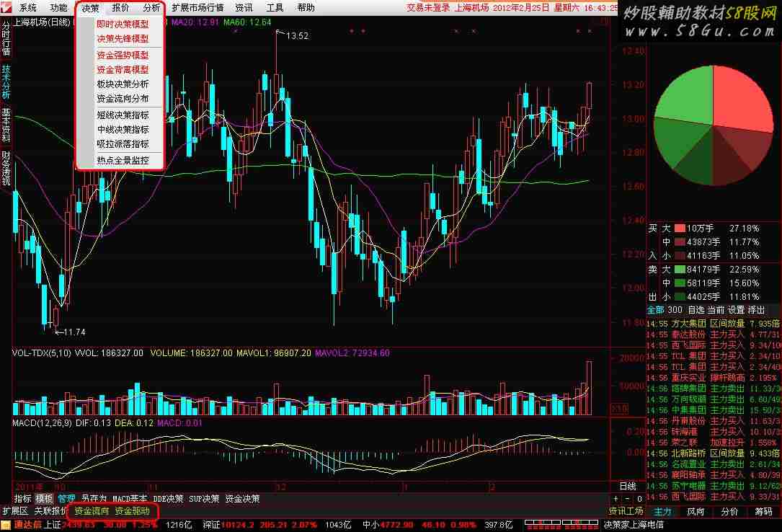
Task: Choose 资金背离模型 menu item
Action: point(123,69)
